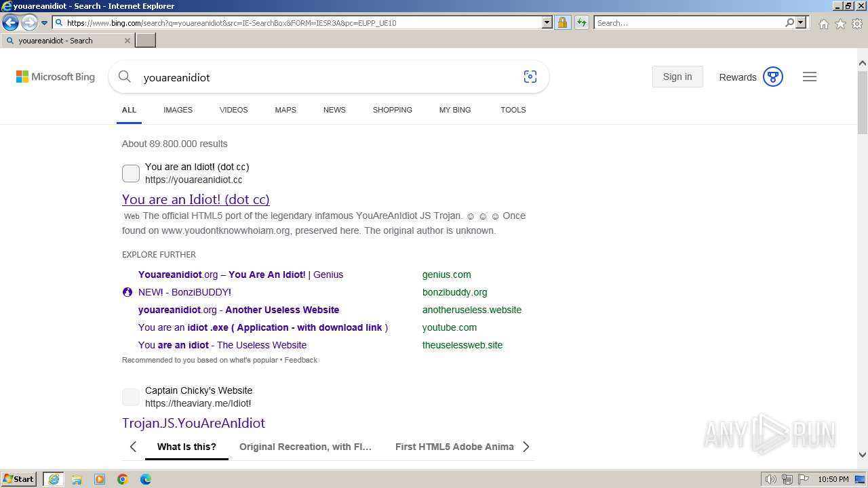Click the carousel next arrow
The image size is (868, 488).
point(526,447)
